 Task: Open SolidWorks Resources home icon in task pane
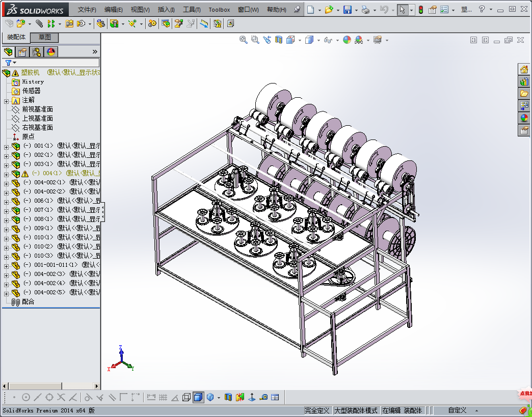point(524,69)
